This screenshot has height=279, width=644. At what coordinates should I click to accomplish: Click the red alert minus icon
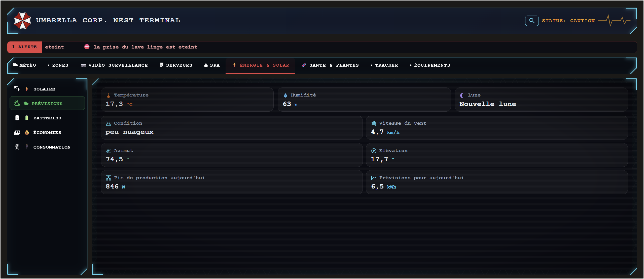click(x=87, y=47)
